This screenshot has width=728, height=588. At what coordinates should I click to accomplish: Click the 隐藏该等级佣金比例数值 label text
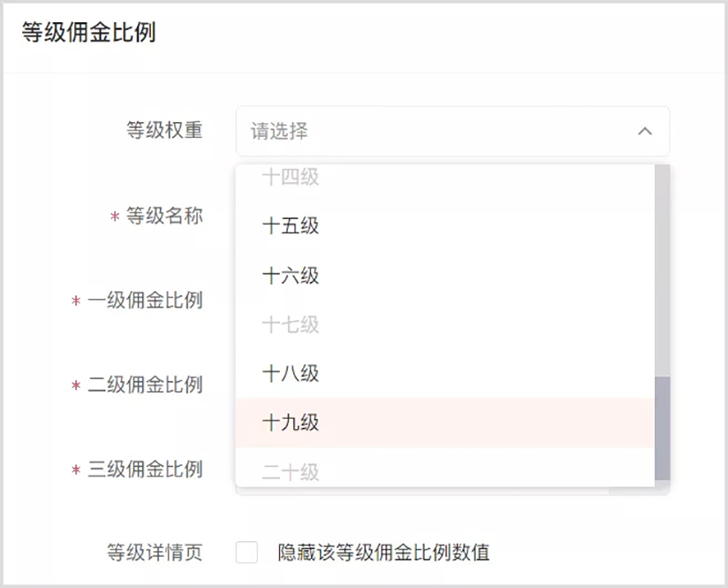pos(383,553)
